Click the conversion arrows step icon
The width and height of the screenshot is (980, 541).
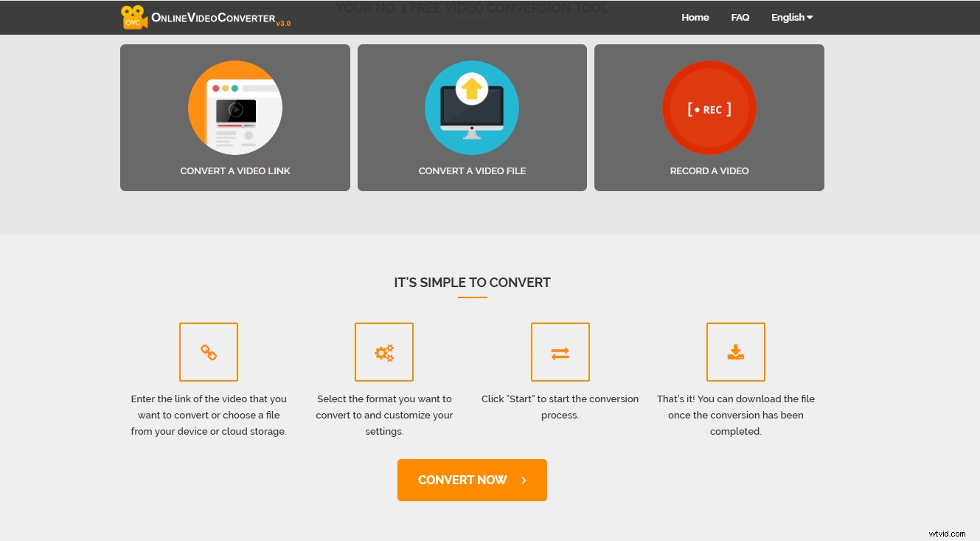(x=560, y=352)
